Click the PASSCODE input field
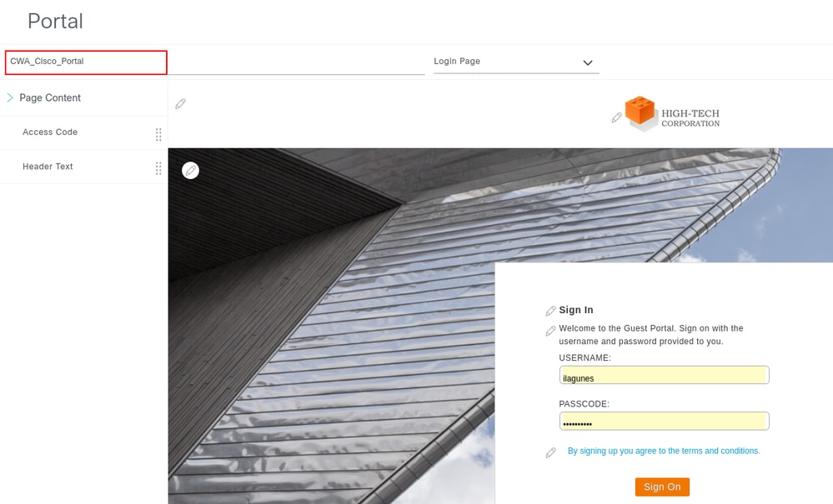 [x=664, y=422]
